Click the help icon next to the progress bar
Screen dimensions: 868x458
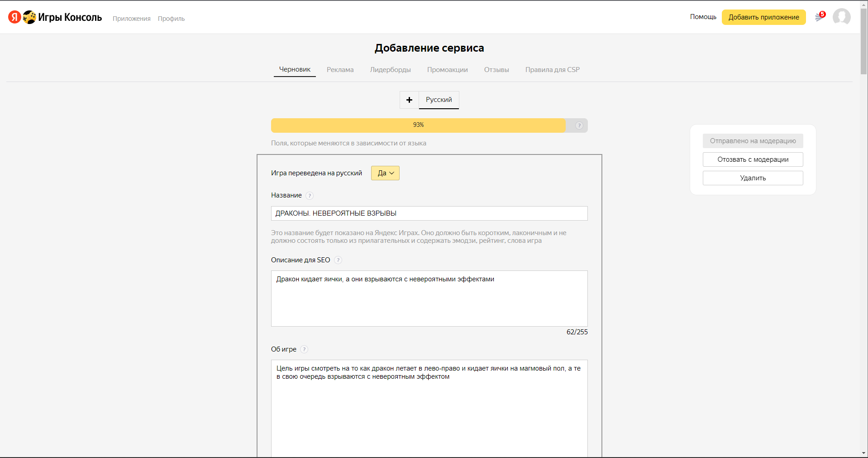click(x=579, y=125)
